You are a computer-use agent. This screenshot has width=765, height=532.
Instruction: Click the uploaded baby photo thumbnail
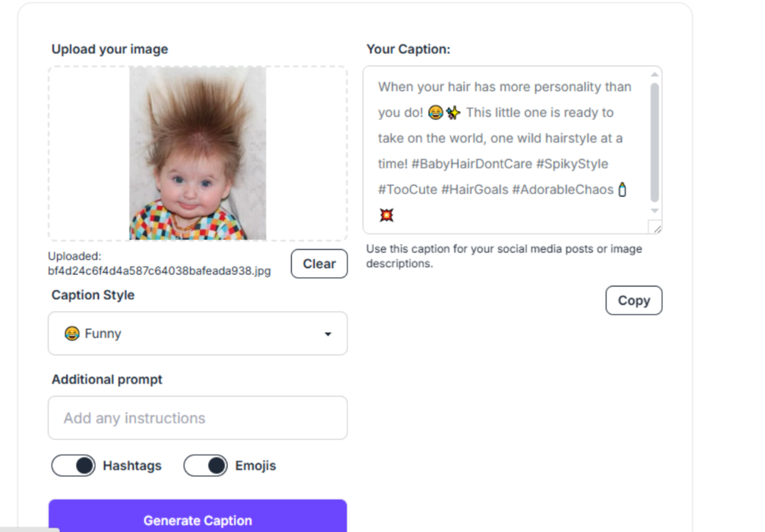click(198, 153)
